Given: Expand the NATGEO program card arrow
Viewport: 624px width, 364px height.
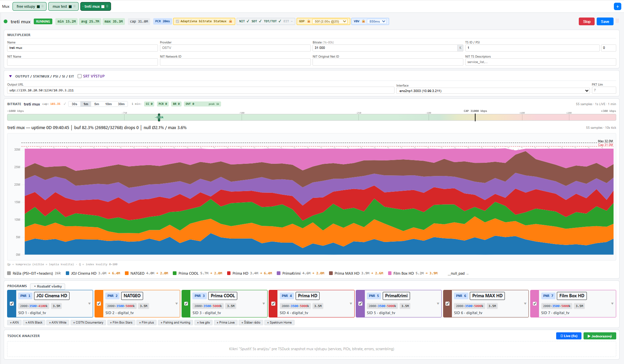Looking at the screenshot, I should (177, 304).
